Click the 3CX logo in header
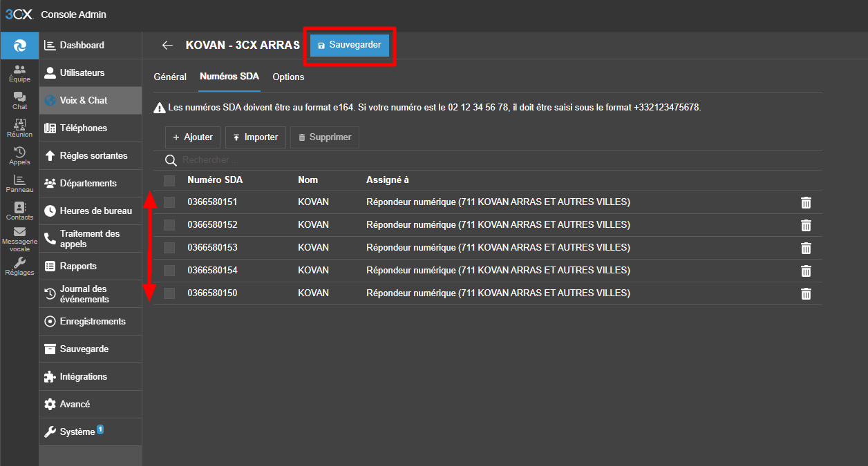This screenshot has width=868, height=466. point(19,14)
